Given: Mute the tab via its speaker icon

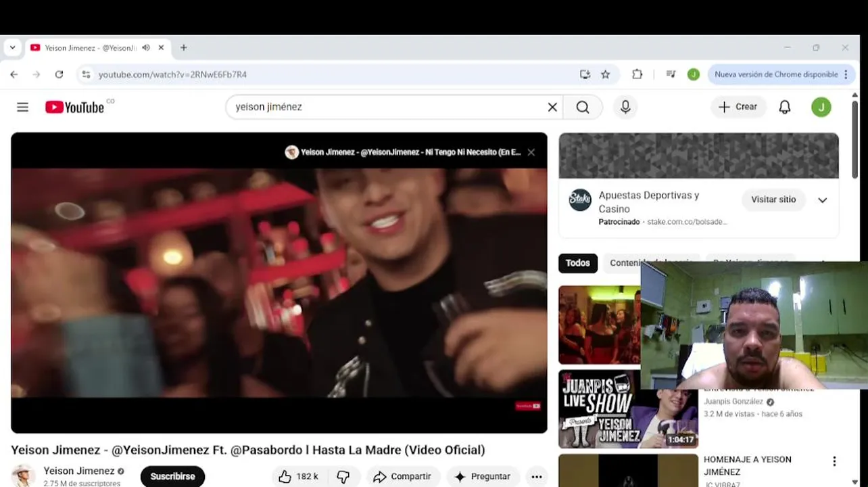Looking at the screenshot, I should [x=146, y=48].
